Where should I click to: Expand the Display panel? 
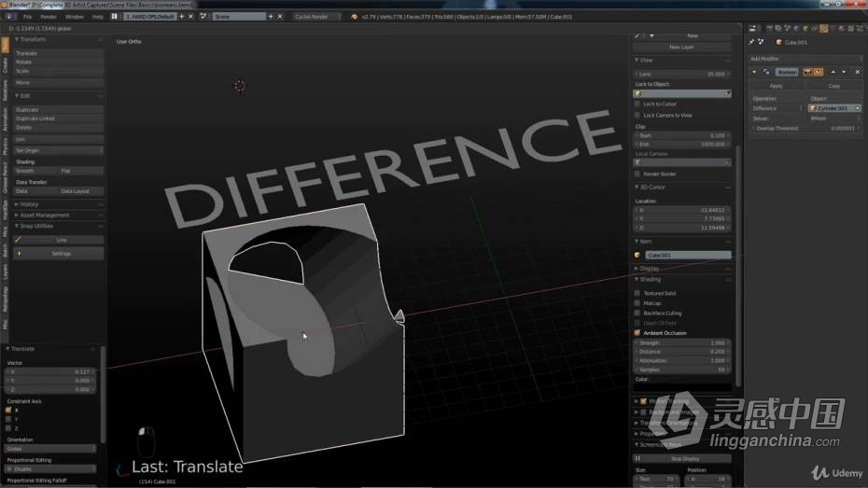tap(637, 269)
